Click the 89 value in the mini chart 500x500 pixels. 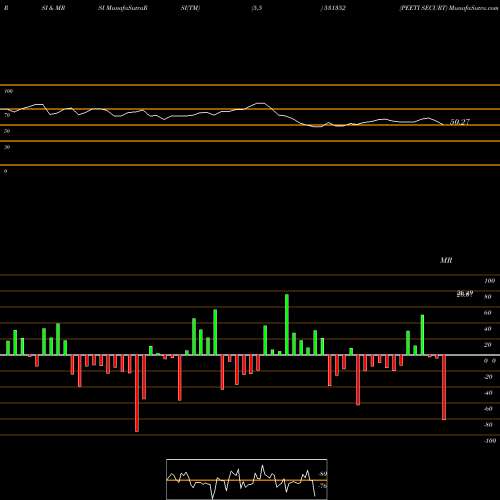[323, 474]
